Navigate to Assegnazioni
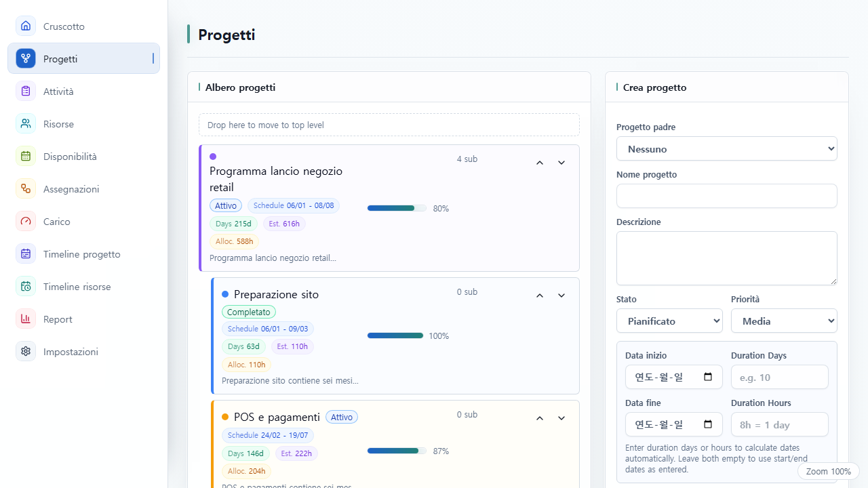 click(84, 189)
